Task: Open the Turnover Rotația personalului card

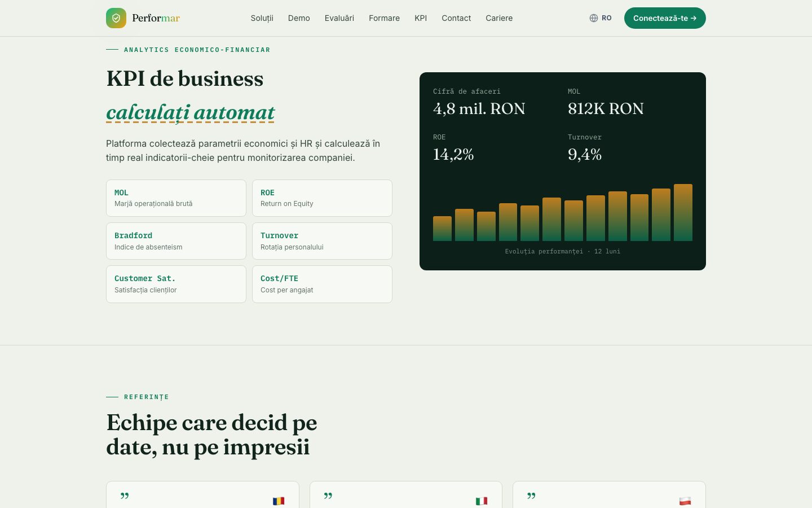Action: 322,241
